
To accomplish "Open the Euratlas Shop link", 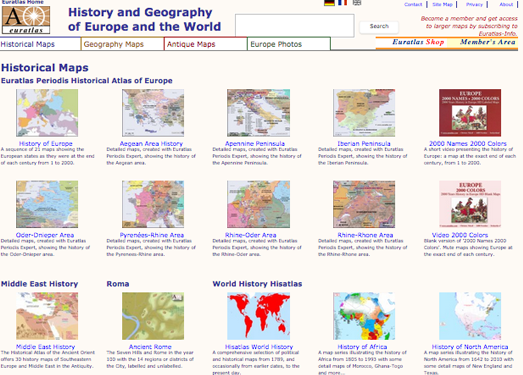I will (418, 42).
